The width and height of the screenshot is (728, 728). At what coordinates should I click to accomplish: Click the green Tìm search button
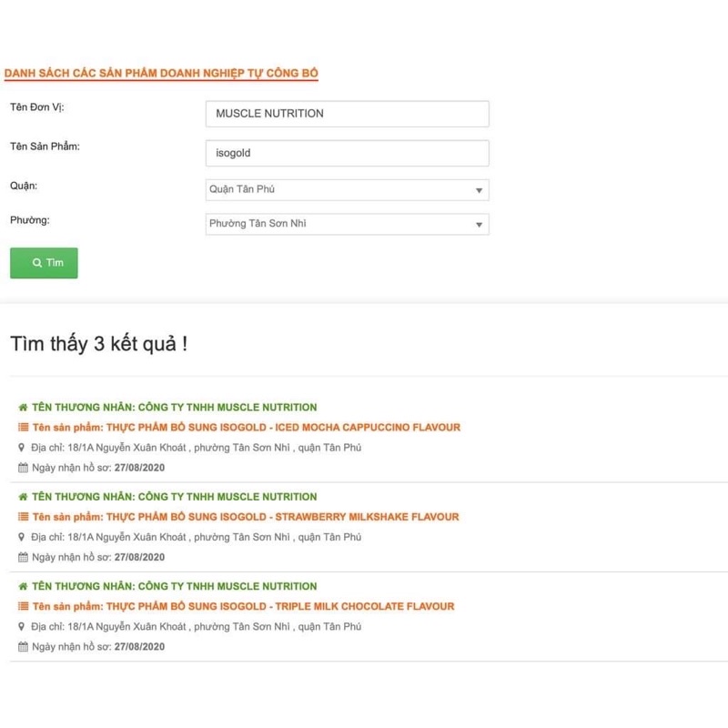[44, 263]
